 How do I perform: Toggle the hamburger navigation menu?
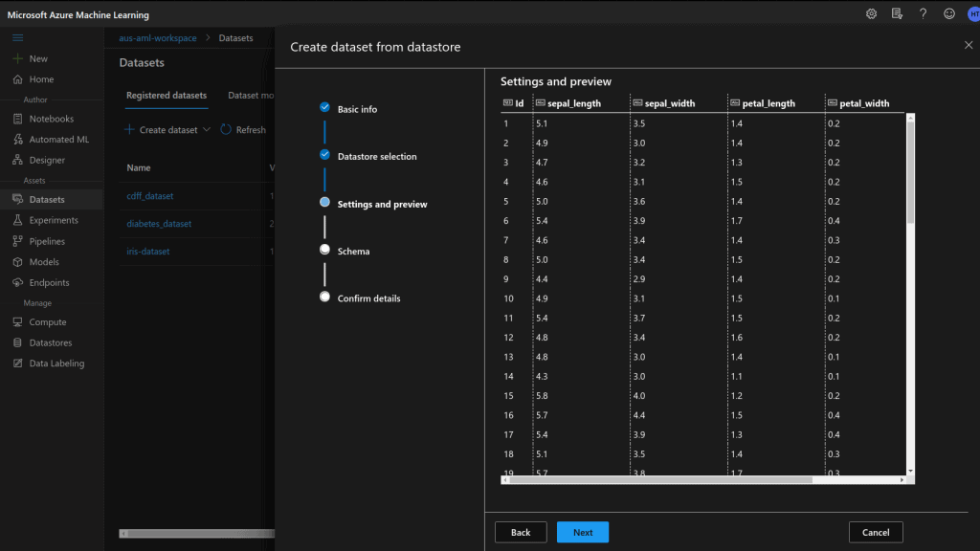pos(17,37)
